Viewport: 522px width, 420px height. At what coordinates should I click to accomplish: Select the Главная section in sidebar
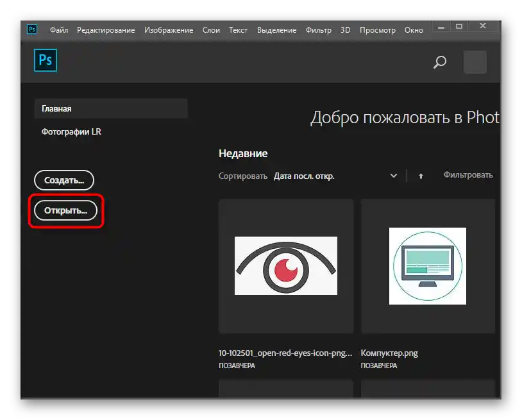[111, 108]
